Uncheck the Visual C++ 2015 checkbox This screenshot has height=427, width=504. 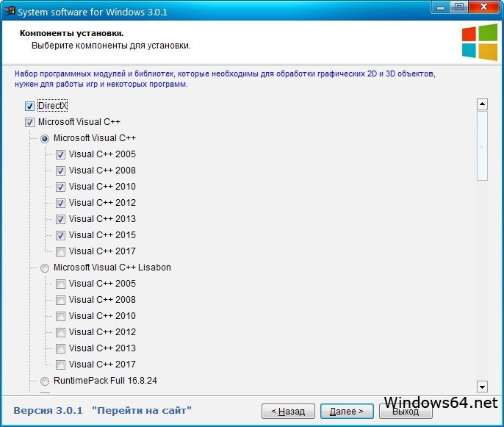click(60, 235)
